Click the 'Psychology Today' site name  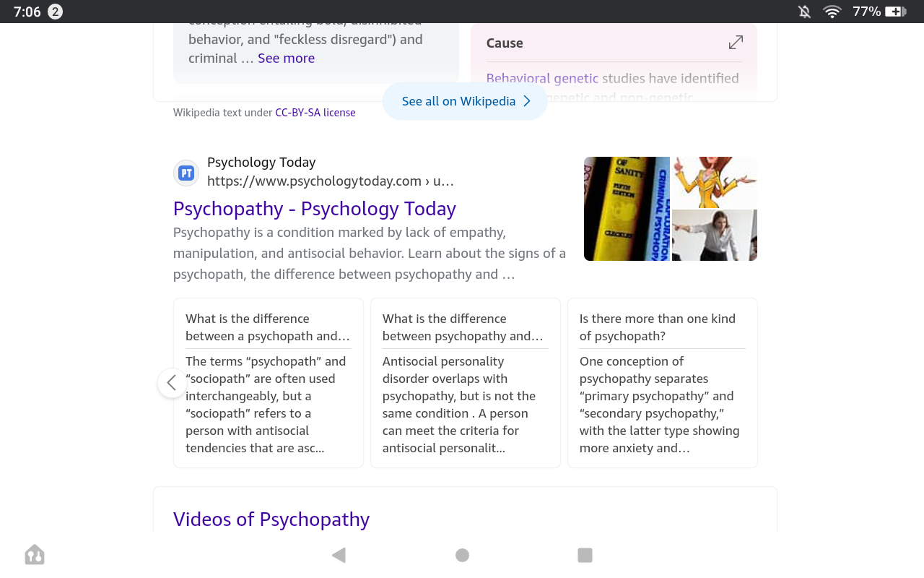pyautogui.click(x=261, y=163)
